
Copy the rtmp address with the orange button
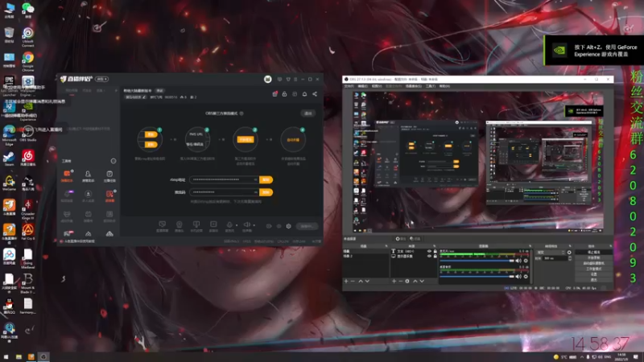266,179
